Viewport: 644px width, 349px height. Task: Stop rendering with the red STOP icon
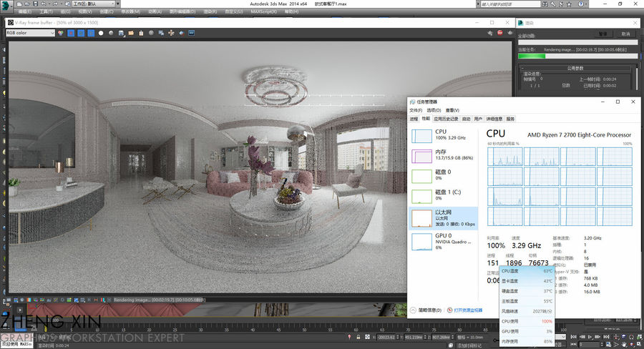500,32
